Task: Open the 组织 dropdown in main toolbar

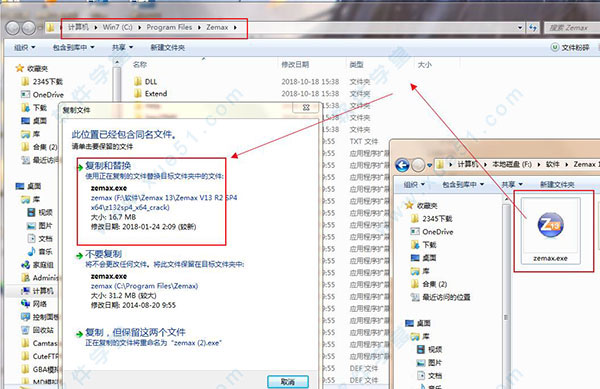Action: (x=24, y=47)
